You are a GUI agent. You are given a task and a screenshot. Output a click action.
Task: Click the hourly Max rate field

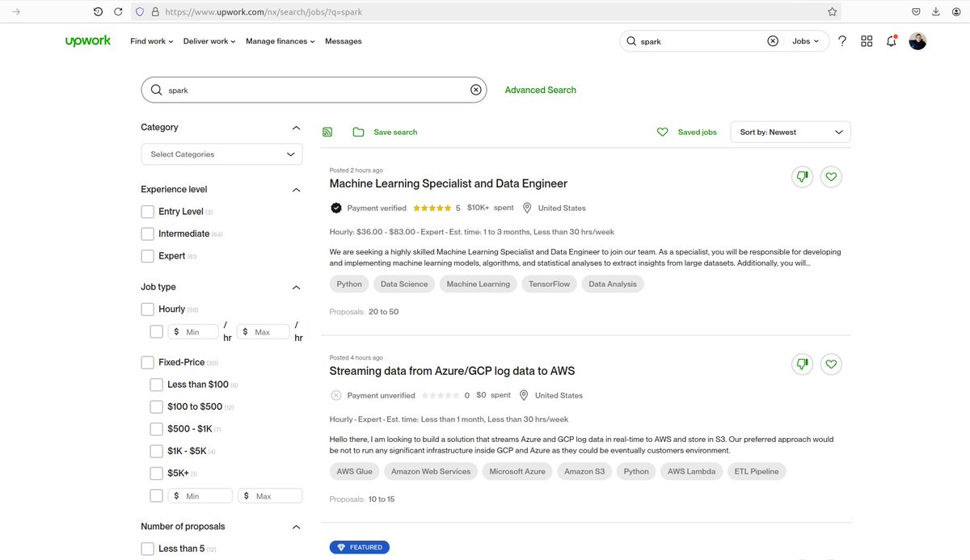264,331
